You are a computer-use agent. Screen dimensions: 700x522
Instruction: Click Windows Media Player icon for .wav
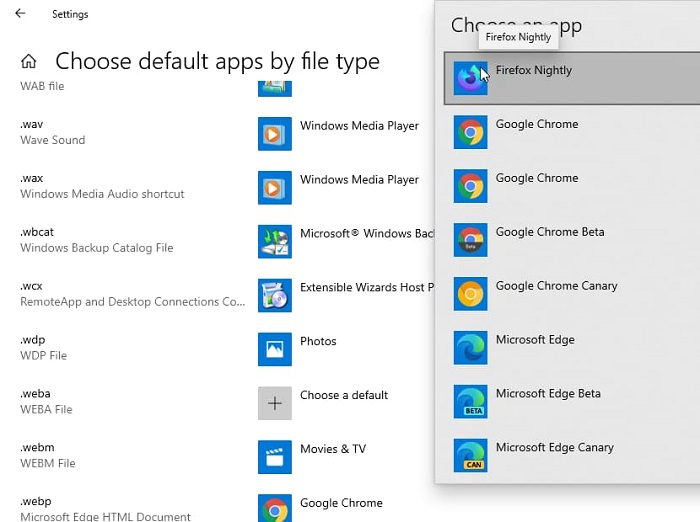(x=274, y=133)
